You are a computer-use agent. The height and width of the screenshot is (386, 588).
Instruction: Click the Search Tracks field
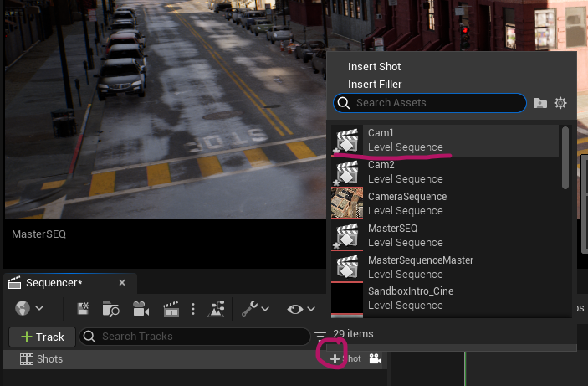pos(195,337)
